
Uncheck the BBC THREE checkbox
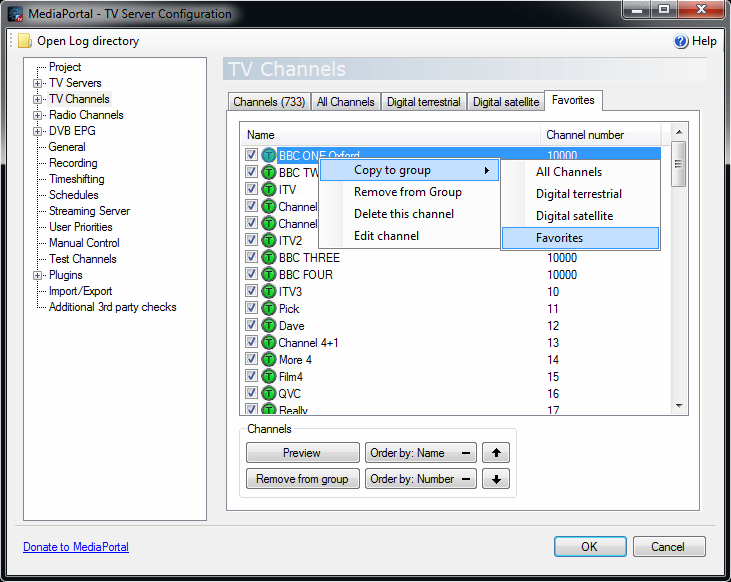(x=251, y=256)
